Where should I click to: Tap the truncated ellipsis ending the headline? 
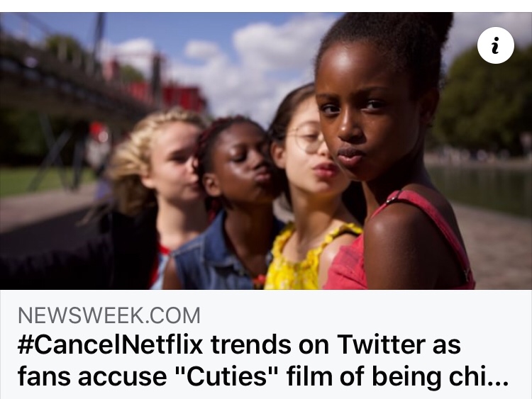[x=498, y=383]
